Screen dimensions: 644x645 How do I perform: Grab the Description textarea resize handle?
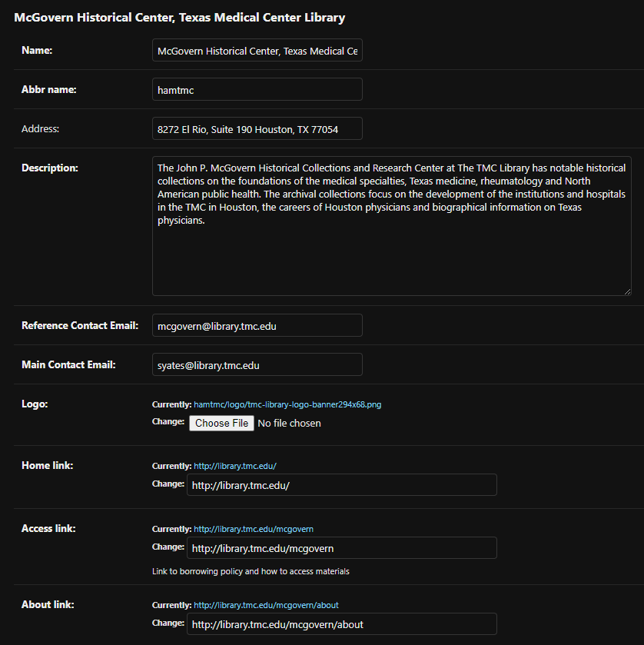pyautogui.click(x=627, y=291)
